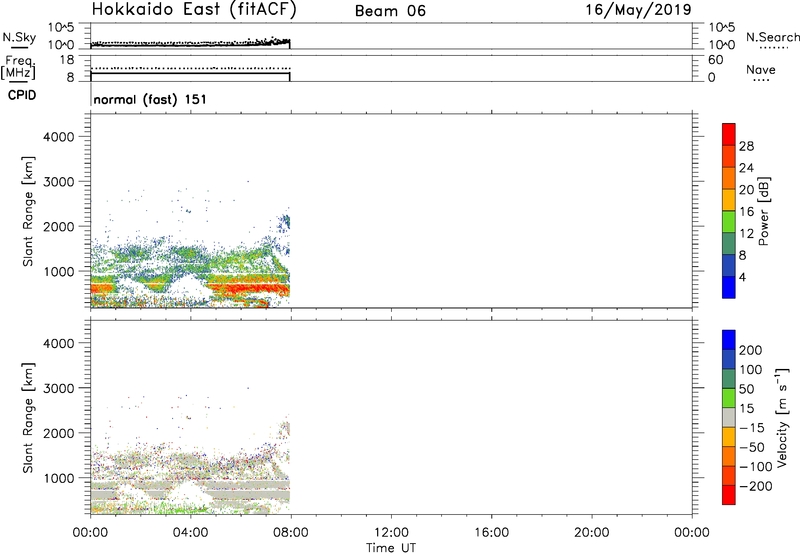Click the 'Time UT' axis label

(391, 548)
